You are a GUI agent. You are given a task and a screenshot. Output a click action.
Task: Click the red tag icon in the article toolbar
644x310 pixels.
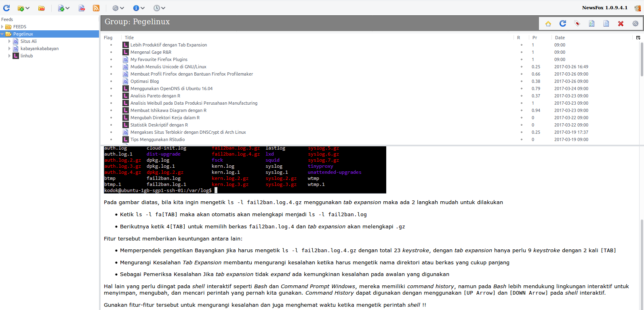pos(577,24)
